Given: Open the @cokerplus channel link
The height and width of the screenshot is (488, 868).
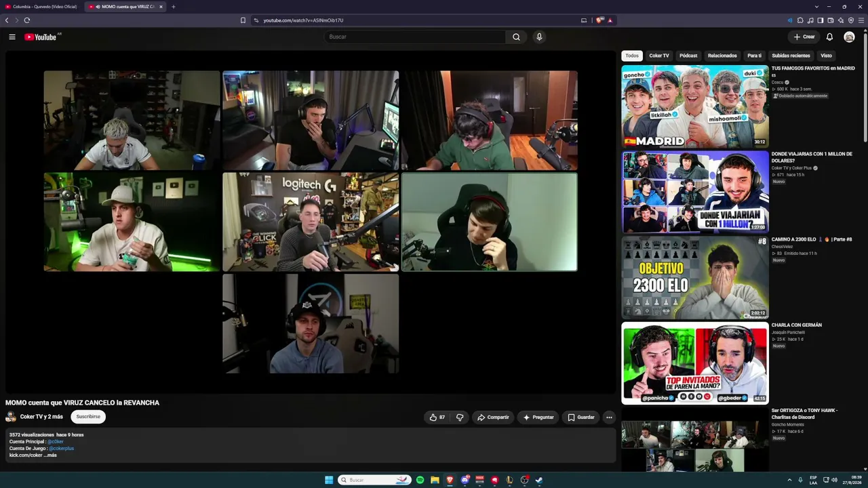Looking at the screenshot, I should coord(61,449).
